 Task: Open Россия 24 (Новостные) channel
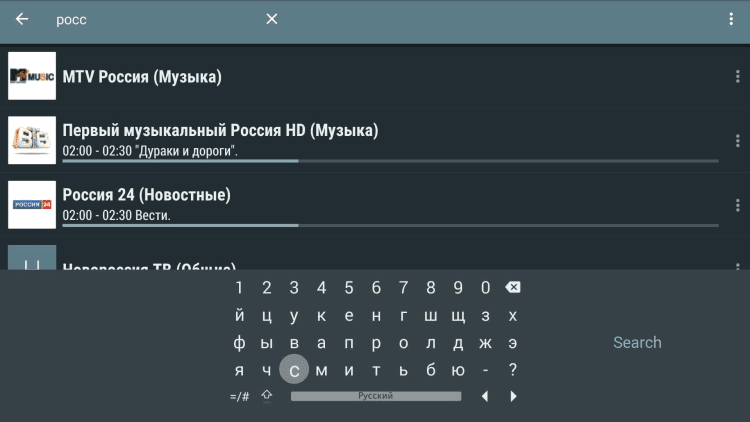pos(147,195)
